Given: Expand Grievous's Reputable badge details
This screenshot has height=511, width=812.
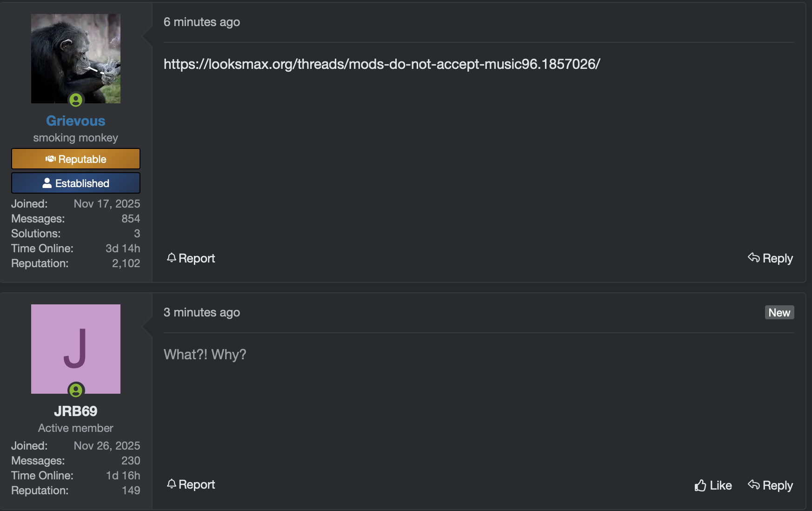Looking at the screenshot, I should click(75, 159).
